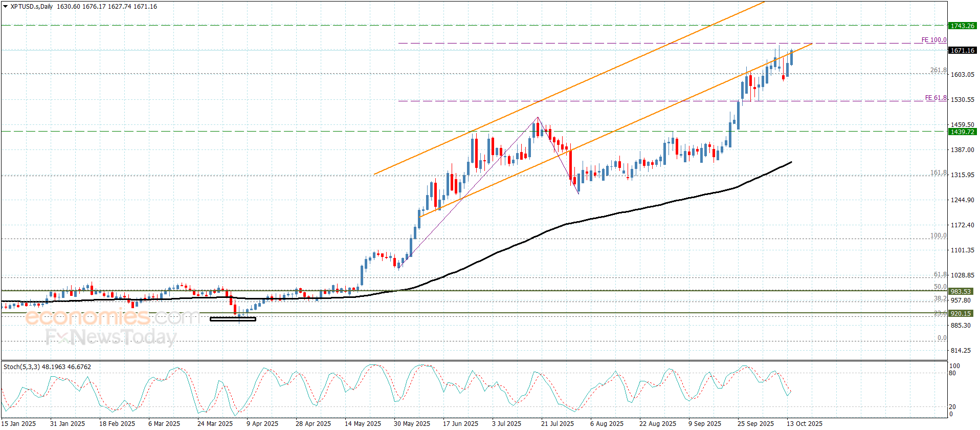Click 21 Jul 2025 on the time axis
The width and height of the screenshot is (980, 430).
click(557, 423)
